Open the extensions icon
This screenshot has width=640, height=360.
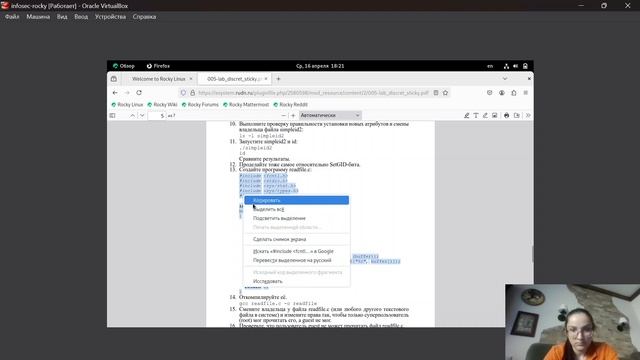tap(513, 93)
